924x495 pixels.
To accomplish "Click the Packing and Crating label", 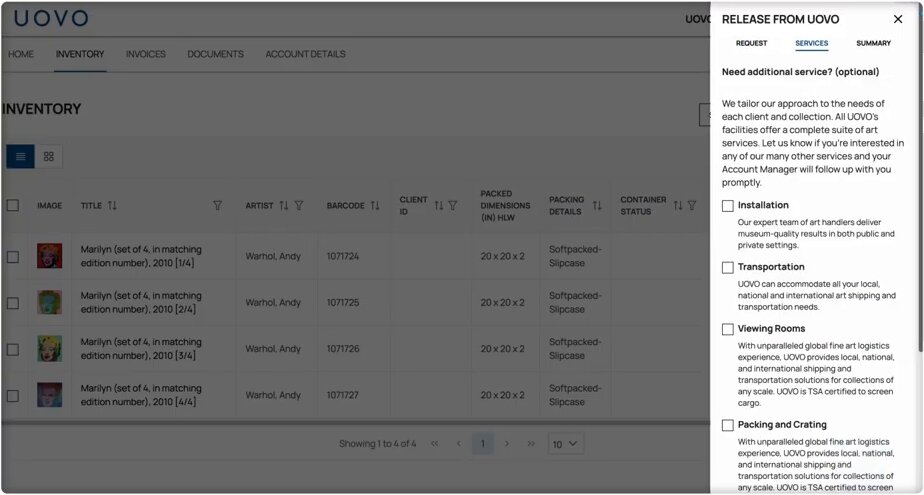I will pyautogui.click(x=782, y=425).
